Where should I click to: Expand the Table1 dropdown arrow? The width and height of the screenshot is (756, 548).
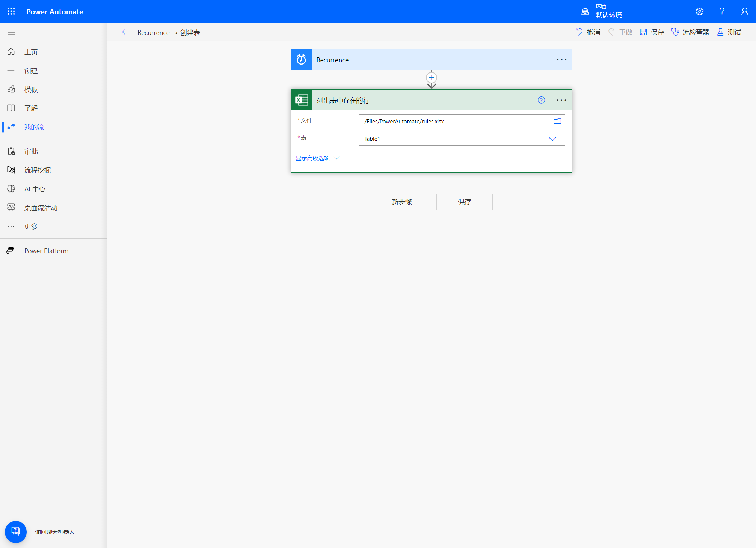(x=552, y=139)
